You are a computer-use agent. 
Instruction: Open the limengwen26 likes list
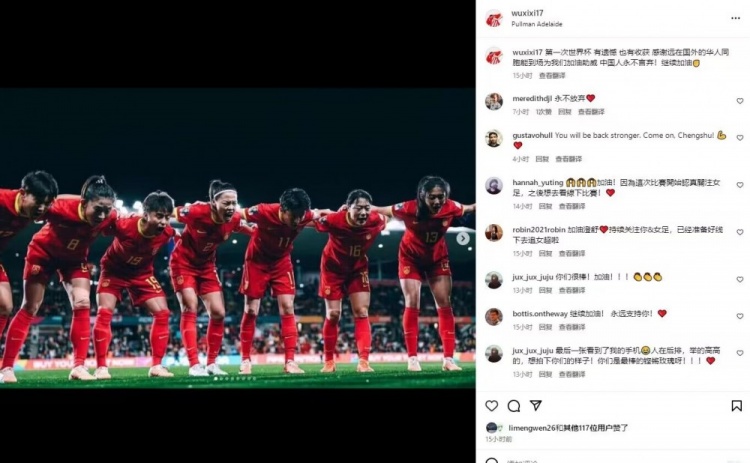(x=568, y=428)
